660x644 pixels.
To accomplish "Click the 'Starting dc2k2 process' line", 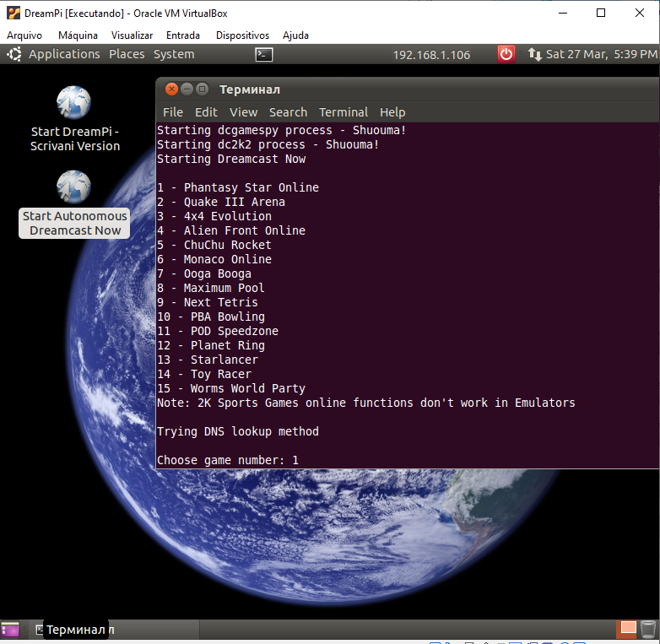I will point(268,144).
